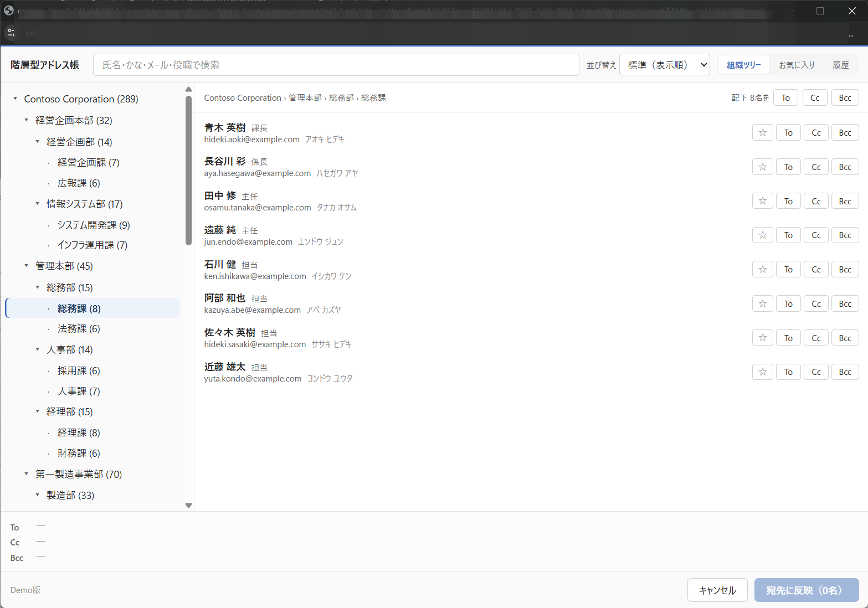This screenshot has height=608, width=868.
Task: Click the tree panel scrollbar thumb
Action: [188, 170]
